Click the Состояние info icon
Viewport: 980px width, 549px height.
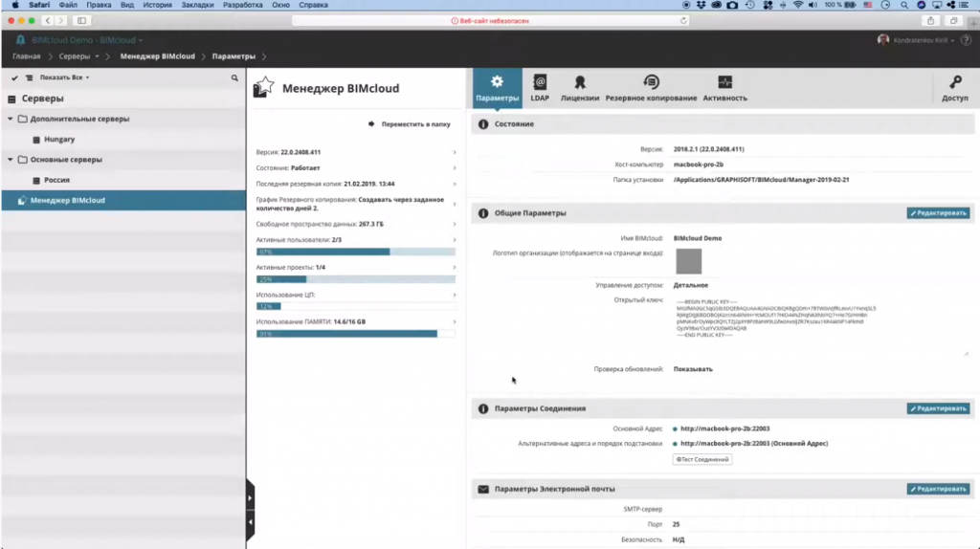click(x=483, y=124)
